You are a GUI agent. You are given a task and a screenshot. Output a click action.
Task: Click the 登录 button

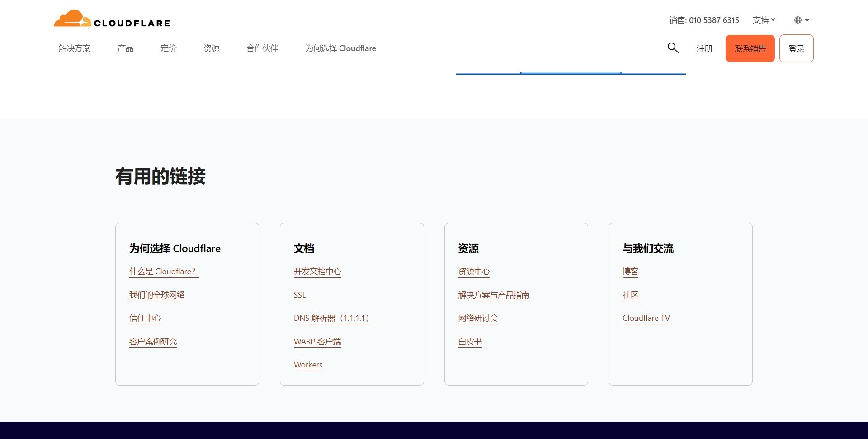(x=797, y=48)
